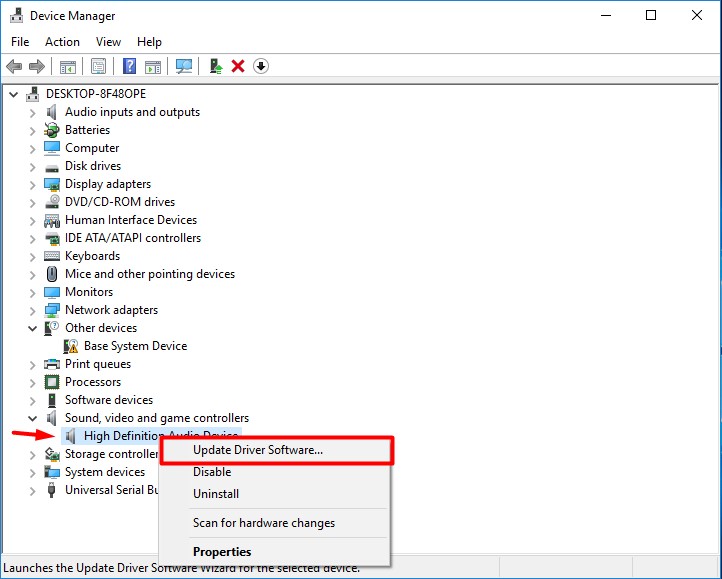Click the Keyboards icon
The height and width of the screenshot is (579, 722).
52,256
